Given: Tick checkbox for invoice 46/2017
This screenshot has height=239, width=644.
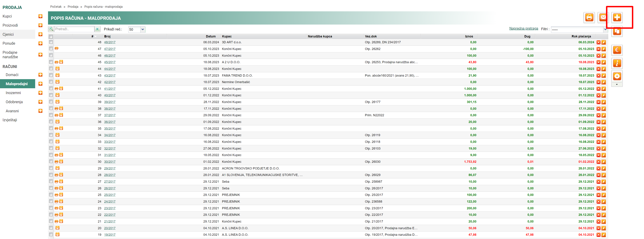Looking at the screenshot, I should (51, 55).
